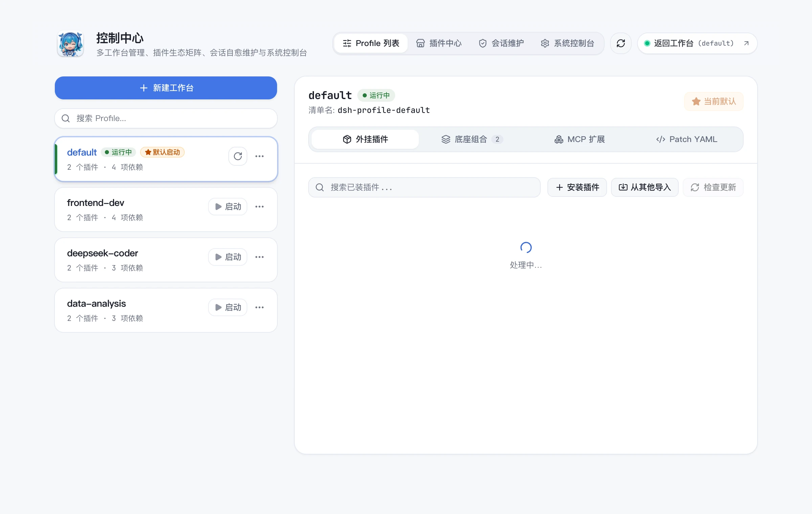The image size is (812, 514).
Task: Click the magnifier icon in Profile search
Action: (66, 118)
